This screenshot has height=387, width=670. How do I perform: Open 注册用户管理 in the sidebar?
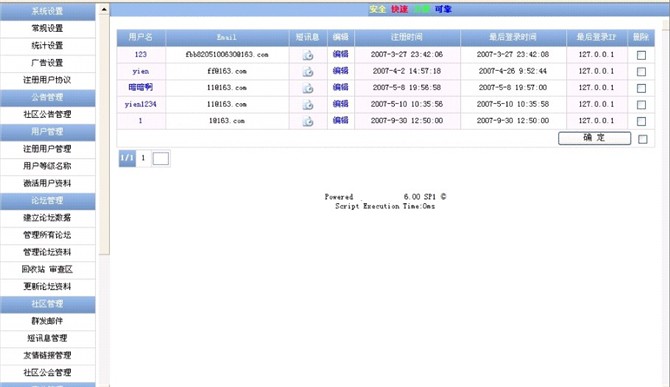click(x=47, y=149)
